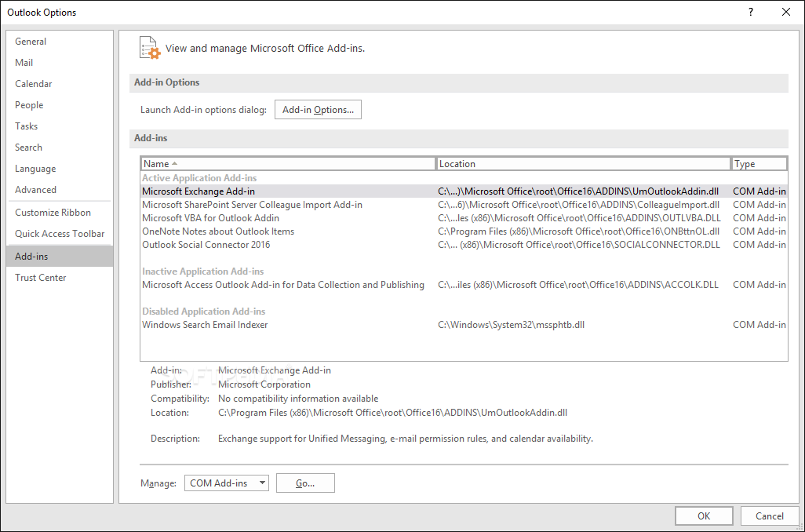Image resolution: width=805 pixels, height=532 pixels.
Task: Open Quick Access Toolbar settings
Action: [60, 234]
